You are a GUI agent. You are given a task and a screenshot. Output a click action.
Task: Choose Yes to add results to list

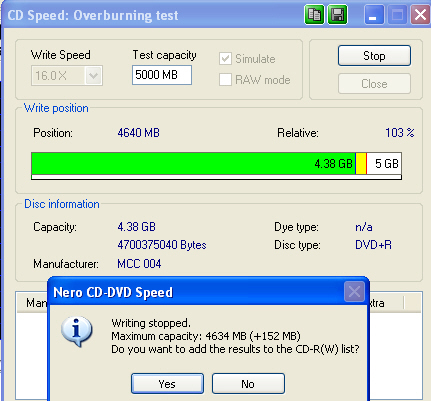167,384
